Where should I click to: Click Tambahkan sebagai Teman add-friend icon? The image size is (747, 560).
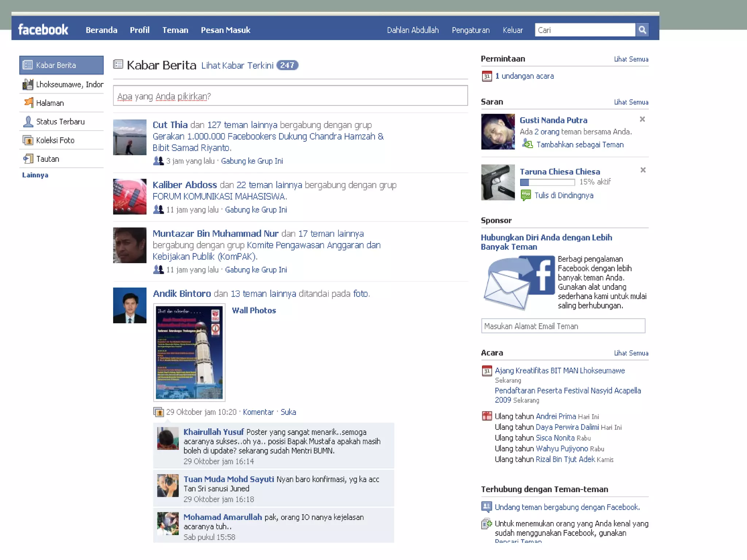(527, 144)
